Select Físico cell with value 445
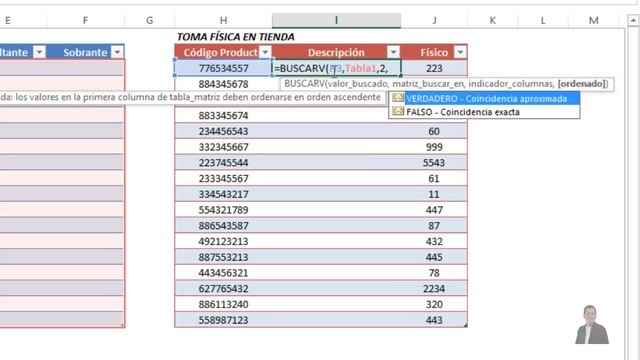Screen dimensions: 640x360 434,257
